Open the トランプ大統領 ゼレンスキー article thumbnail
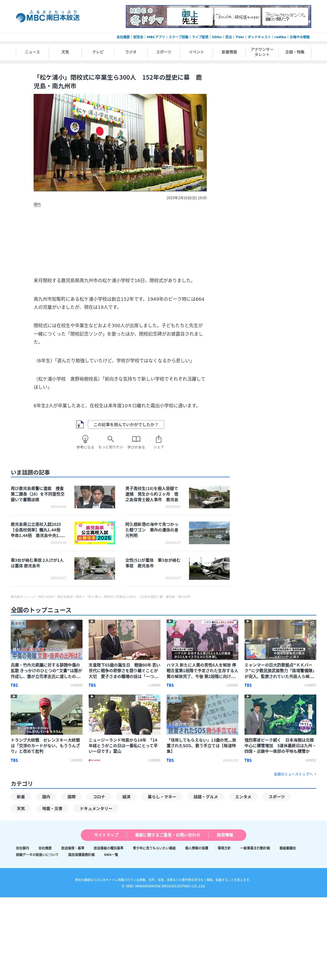 [x=46, y=714]
